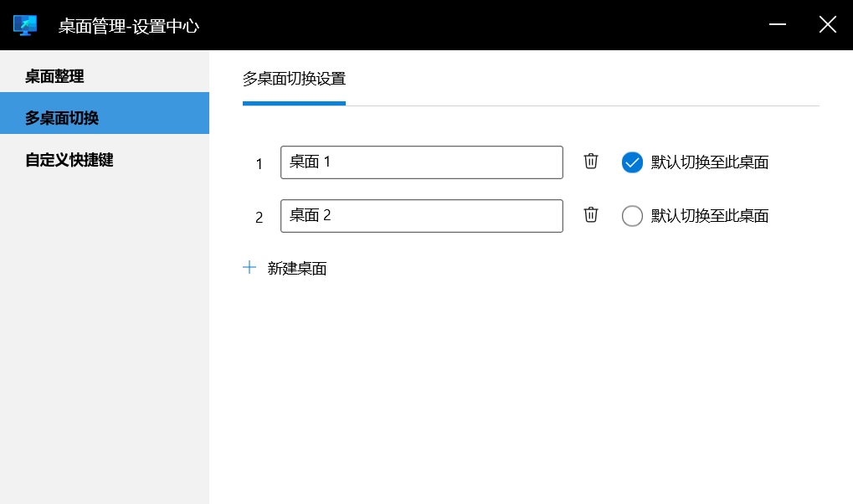
Task: Click the plus icon beside 新建桌面
Action: [x=249, y=268]
